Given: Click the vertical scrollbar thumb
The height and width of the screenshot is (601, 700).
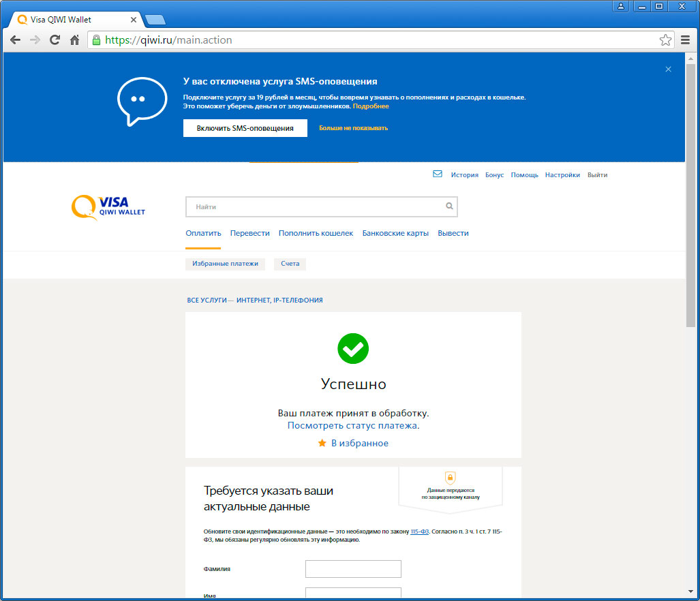Looking at the screenshot, I should click(690, 196).
